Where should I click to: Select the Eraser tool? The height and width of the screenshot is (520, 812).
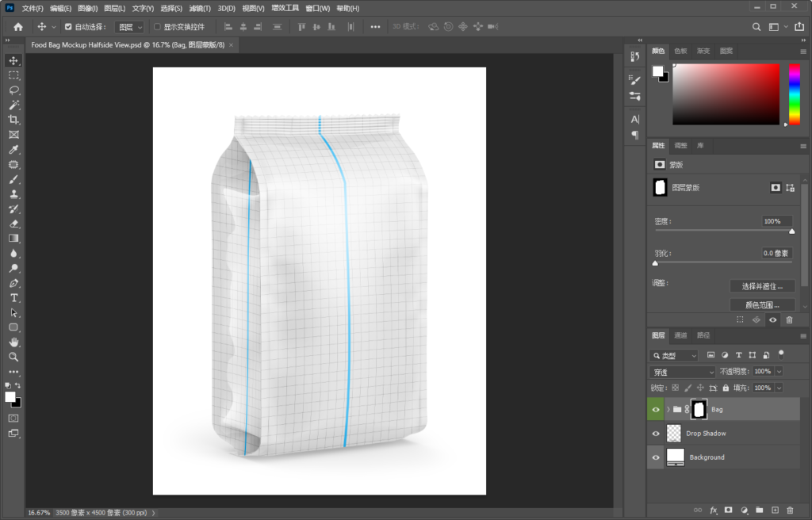[14, 224]
